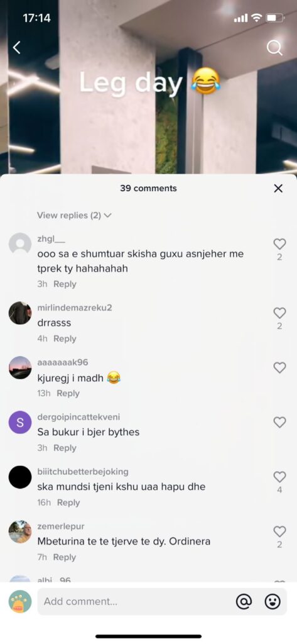Like zhgl__'s comment with the heart
The width and height of the screenshot is (297, 644).
click(x=279, y=244)
